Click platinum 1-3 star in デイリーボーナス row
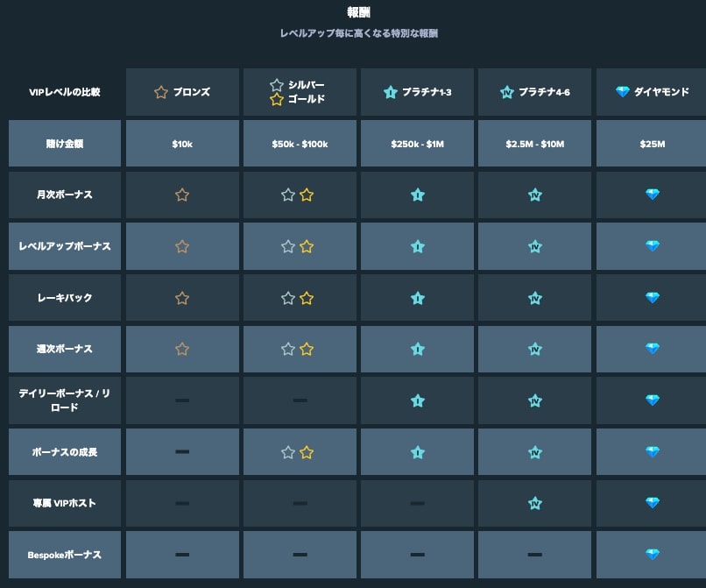Screen dimensions: 706x588 click(418, 400)
